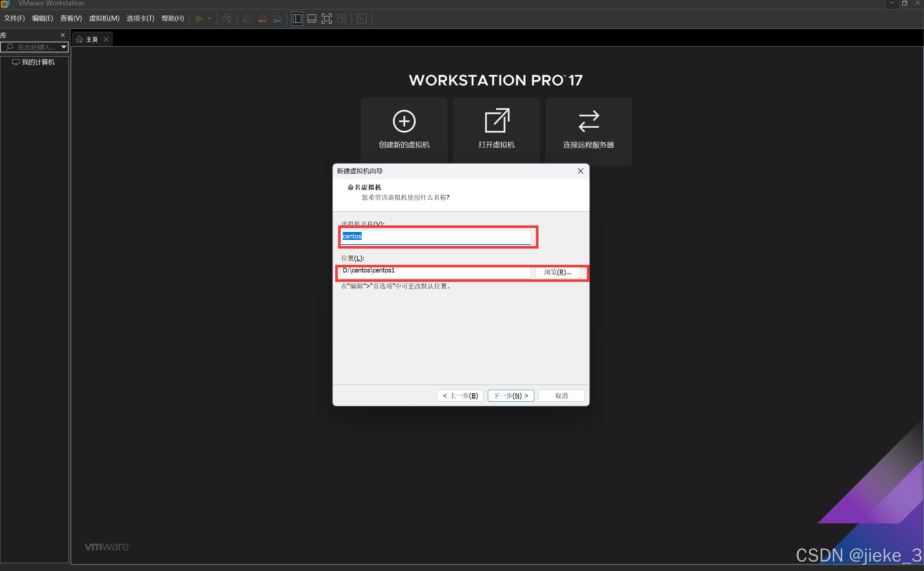Select 我的计算机 in the library tree
Screen dimensions: 924x571
(38, 62)
